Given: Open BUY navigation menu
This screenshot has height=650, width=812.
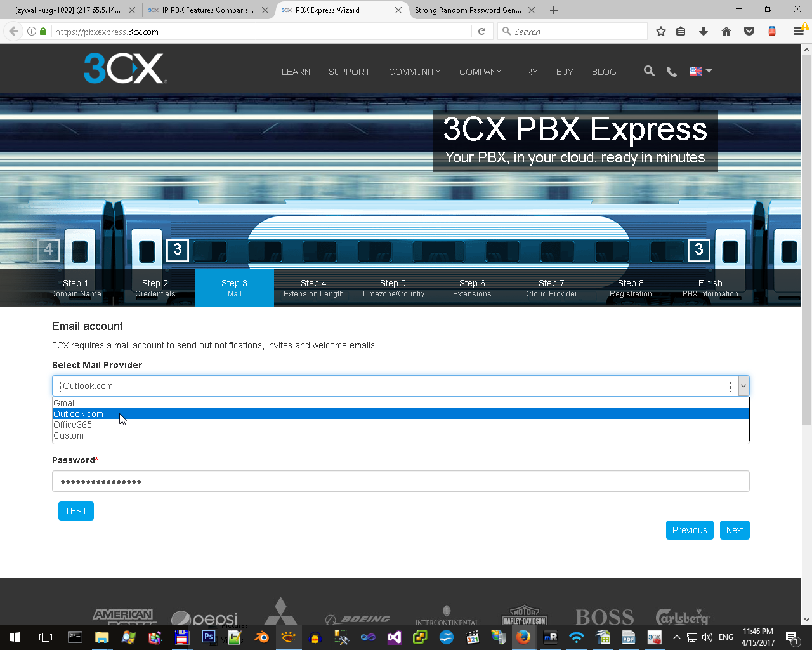Looking at the screenshot, I should pos(565,72).
